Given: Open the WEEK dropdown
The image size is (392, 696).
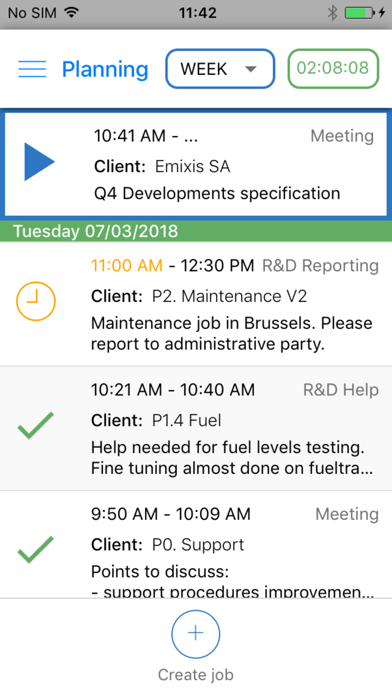Looking at the screenshot, I should (220, 69).
